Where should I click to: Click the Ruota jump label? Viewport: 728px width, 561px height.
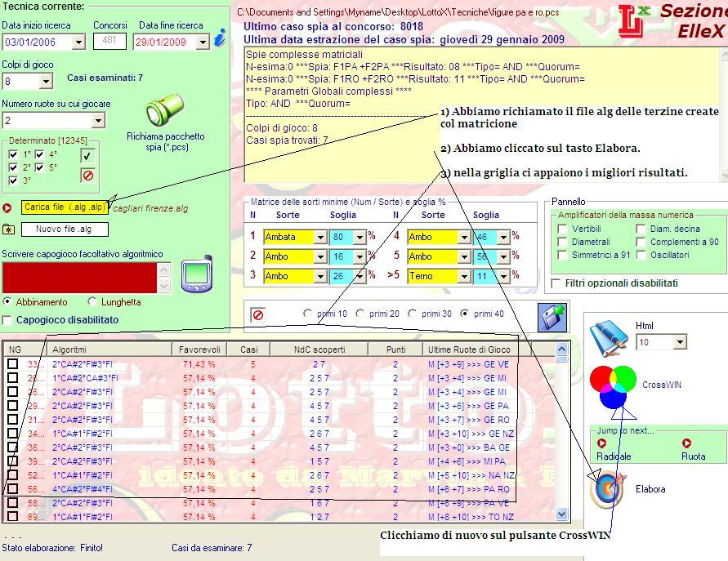click(693, 456)
